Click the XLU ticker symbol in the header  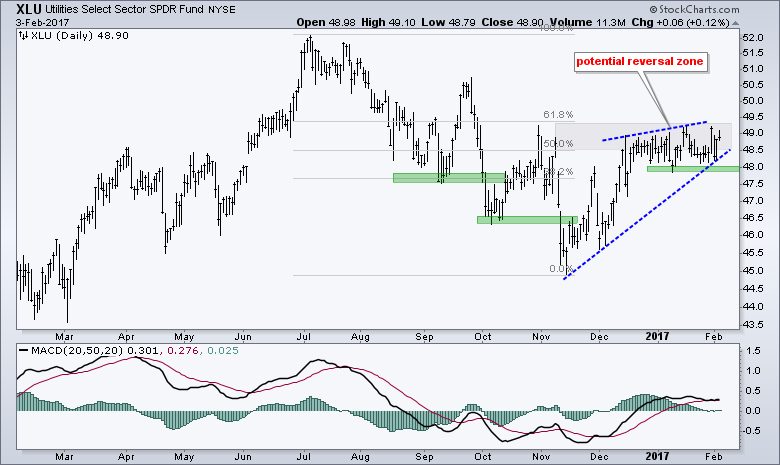point(29,9)
